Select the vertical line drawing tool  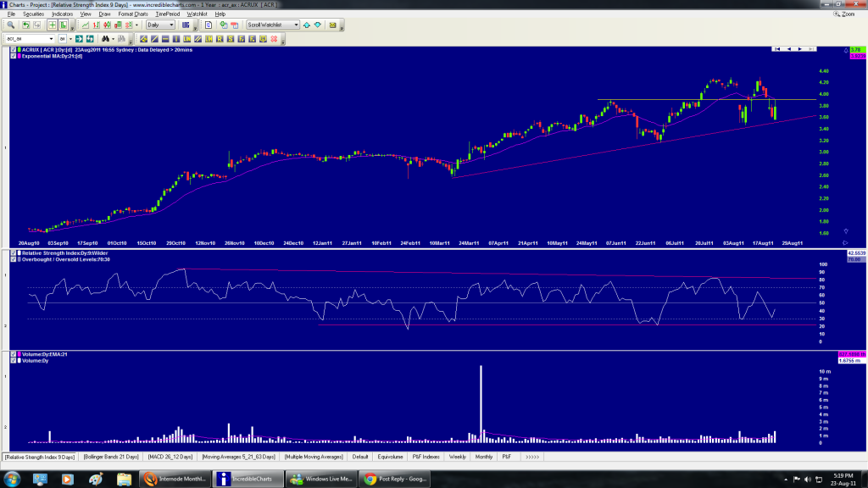click(x=176, y=39)
